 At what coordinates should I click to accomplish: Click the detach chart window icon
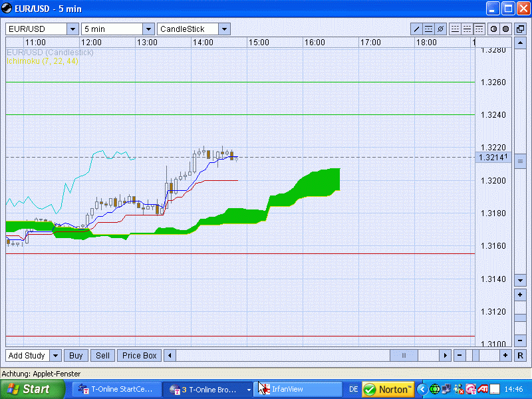point(521,29)
